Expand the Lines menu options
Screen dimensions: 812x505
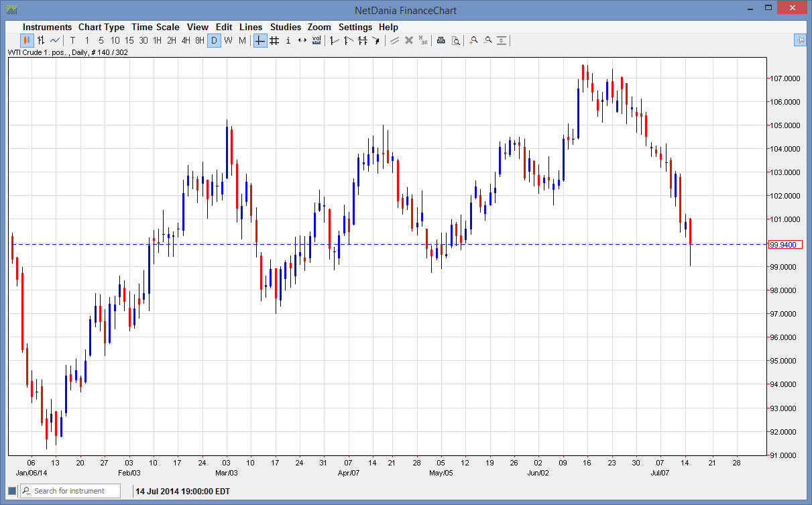(x=251, y=27)
